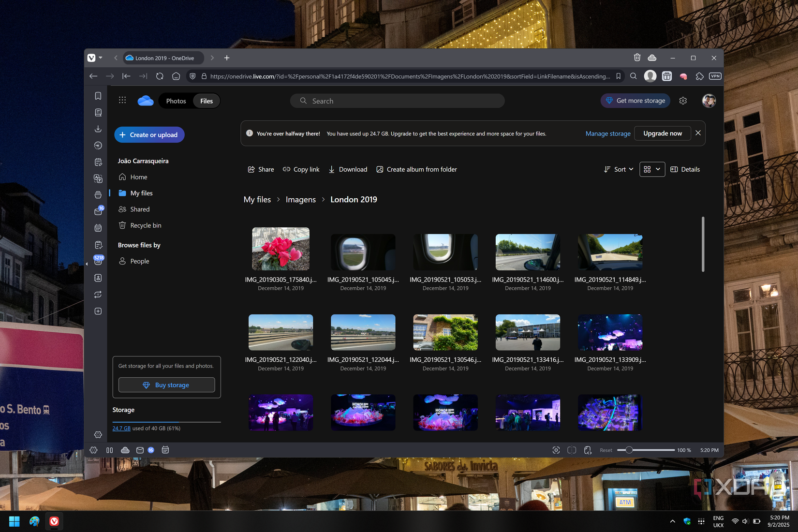Open closed tabs trash icon

[x=637, y=58]
